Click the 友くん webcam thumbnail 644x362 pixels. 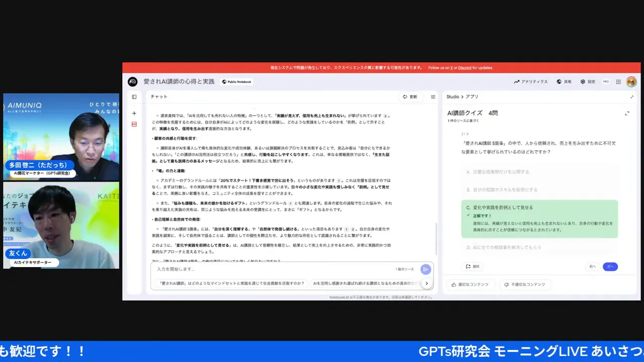pyautogui.click(x=61, y=225)
